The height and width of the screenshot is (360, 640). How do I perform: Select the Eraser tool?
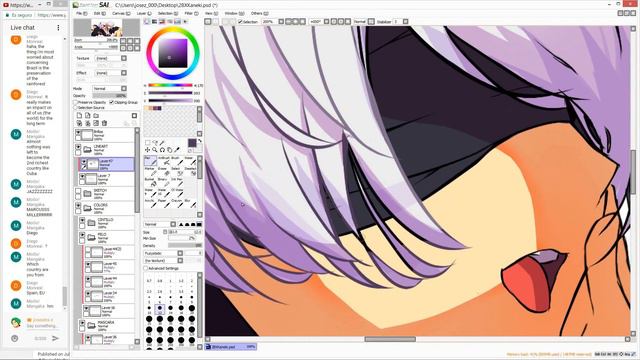point(163,171)
